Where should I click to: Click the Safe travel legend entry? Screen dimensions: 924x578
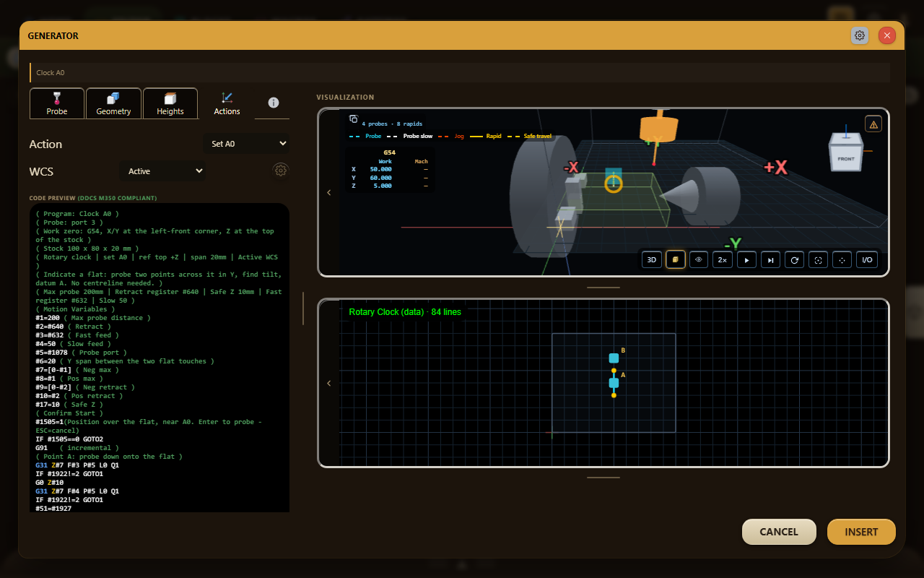529,136
